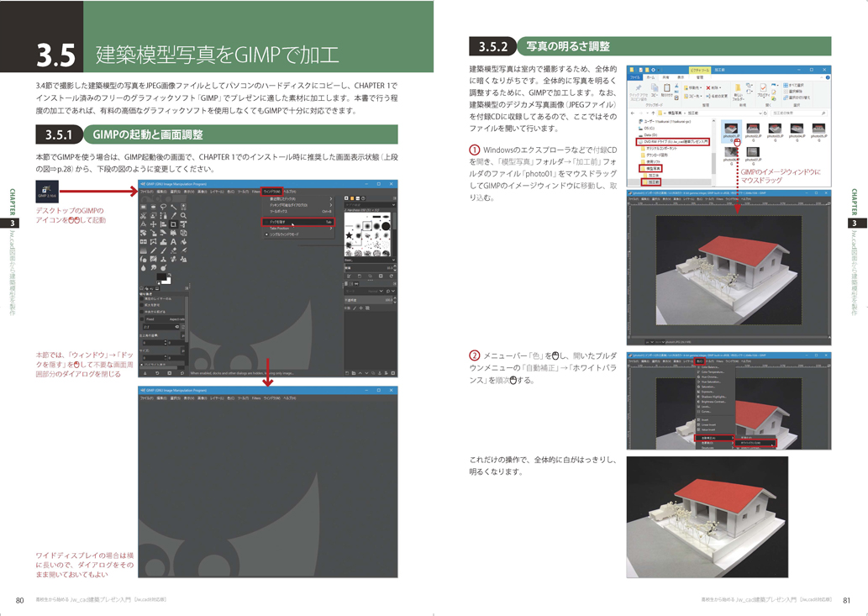Screen dimensions: 868x616
Task: Toggle the Fixed checkbox in tool options
Action: coord(142,319)
